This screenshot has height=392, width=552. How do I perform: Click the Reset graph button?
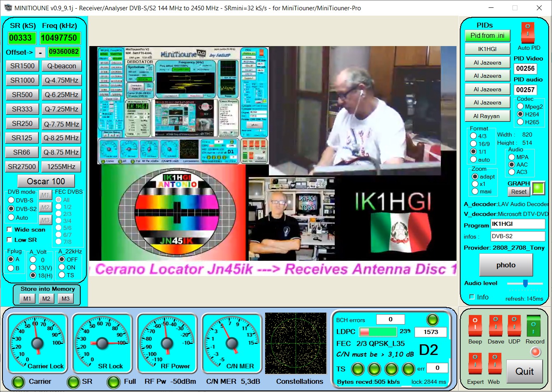(x=519, y=192)
